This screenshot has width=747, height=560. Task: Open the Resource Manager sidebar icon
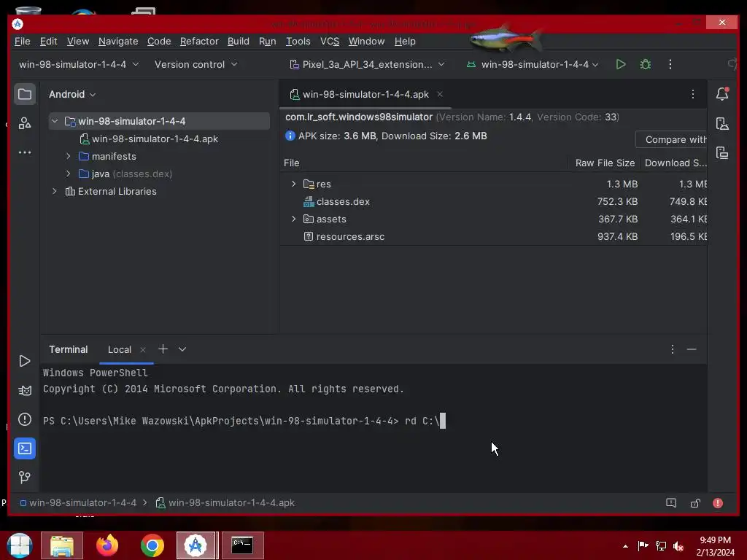[x=25, y=123]
